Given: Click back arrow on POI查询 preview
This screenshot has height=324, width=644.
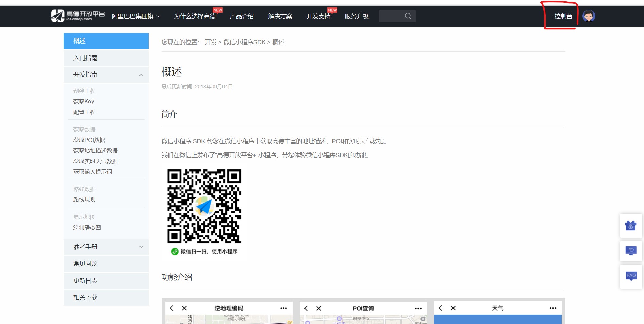Looking at the screenshot, I should (x=306, y=308).
